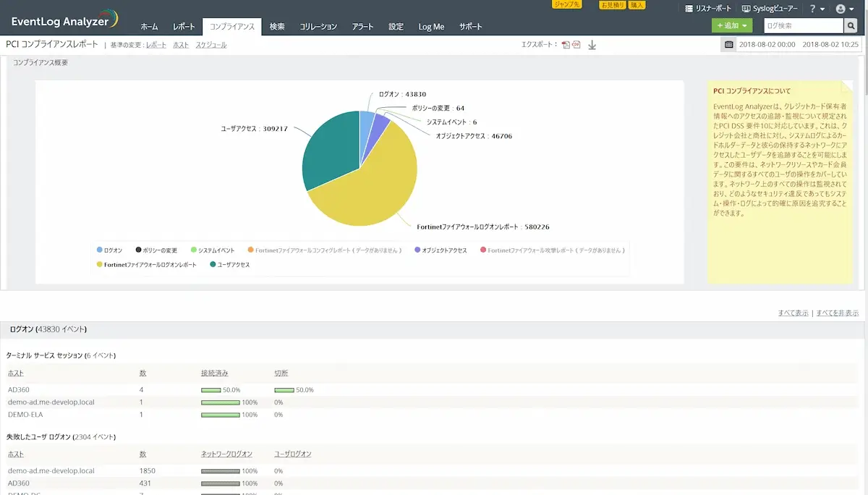
Task: Toggle ポリシーの変更 legend entry
Action: (x=156, y=250)
